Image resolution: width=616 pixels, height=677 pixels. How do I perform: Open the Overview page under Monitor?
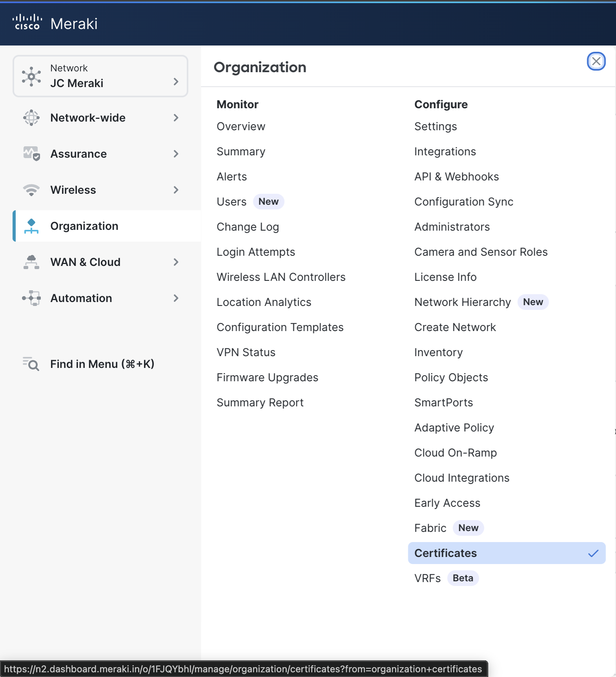pyautogui.click(x=241, y=126)
